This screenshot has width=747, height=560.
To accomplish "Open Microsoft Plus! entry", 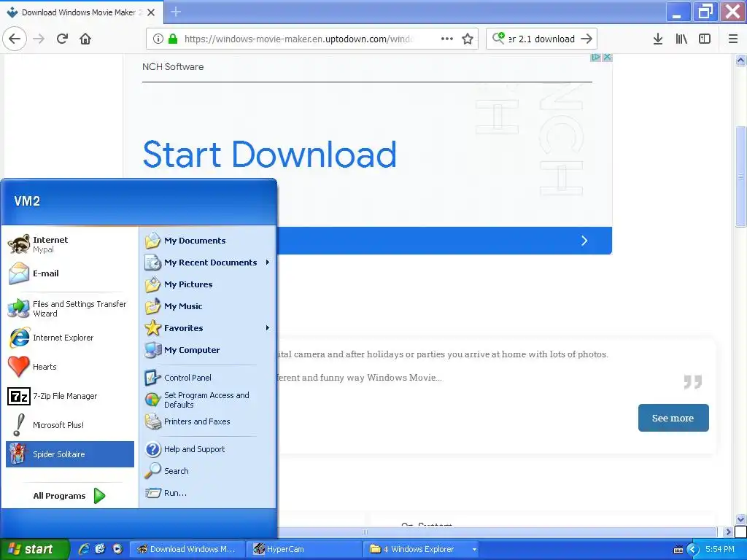I will click(x=70, y=425).
